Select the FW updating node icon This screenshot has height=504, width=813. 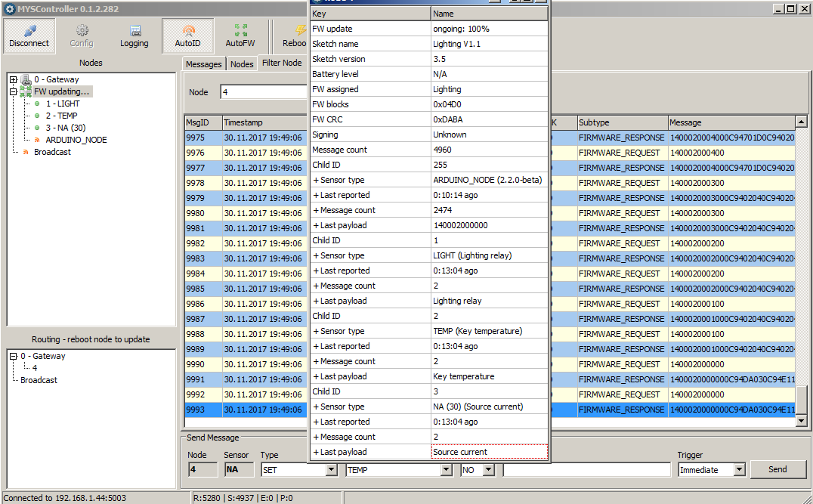click(x=26, y=91)
